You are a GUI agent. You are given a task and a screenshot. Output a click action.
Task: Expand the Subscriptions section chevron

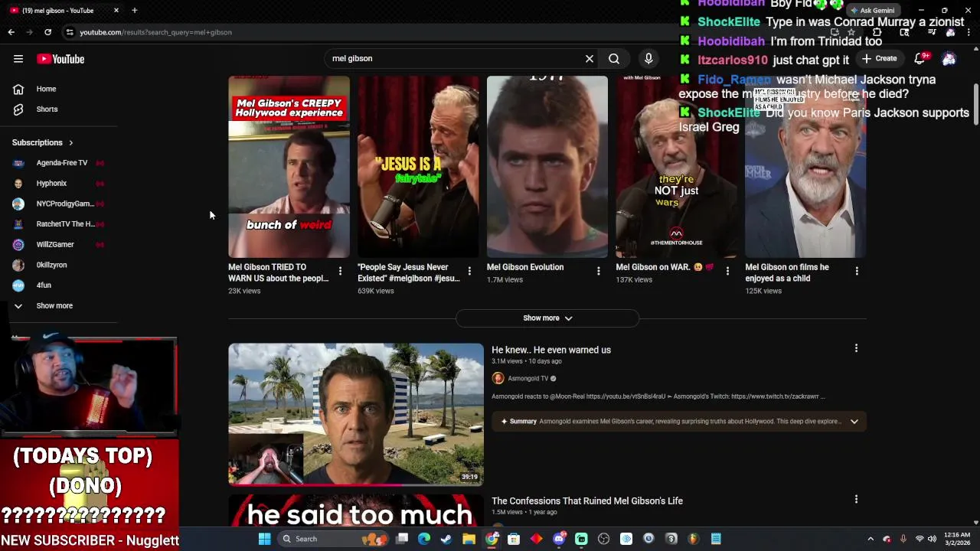click(x=70, y=143)
